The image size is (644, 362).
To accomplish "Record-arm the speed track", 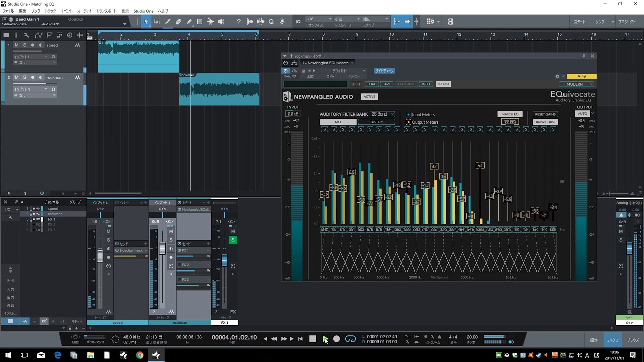I will click(33, 45).
